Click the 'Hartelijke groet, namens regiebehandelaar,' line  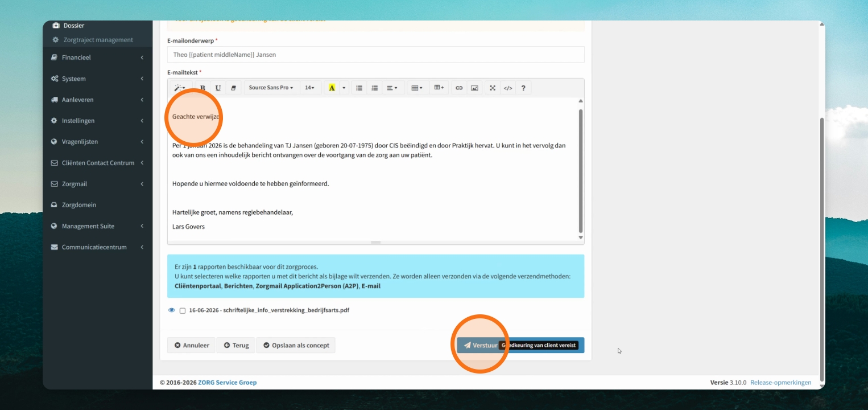pyautogui.click(x=233, y=212)
